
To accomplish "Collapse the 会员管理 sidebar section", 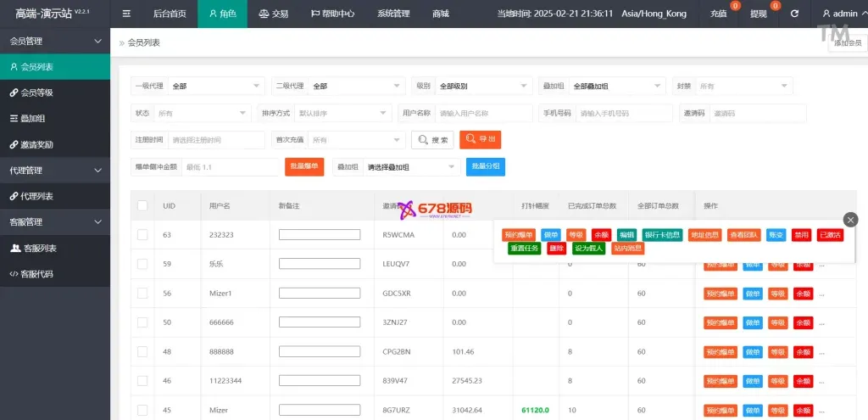I will pyautogui.click(x=54, y=41).
